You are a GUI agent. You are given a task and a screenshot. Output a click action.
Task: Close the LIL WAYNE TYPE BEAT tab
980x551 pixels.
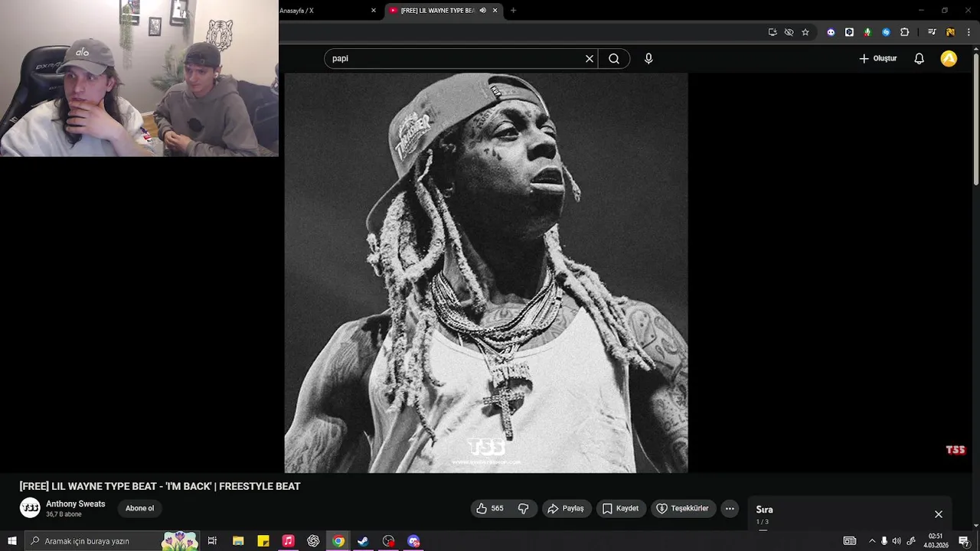(x=495, y=11)
